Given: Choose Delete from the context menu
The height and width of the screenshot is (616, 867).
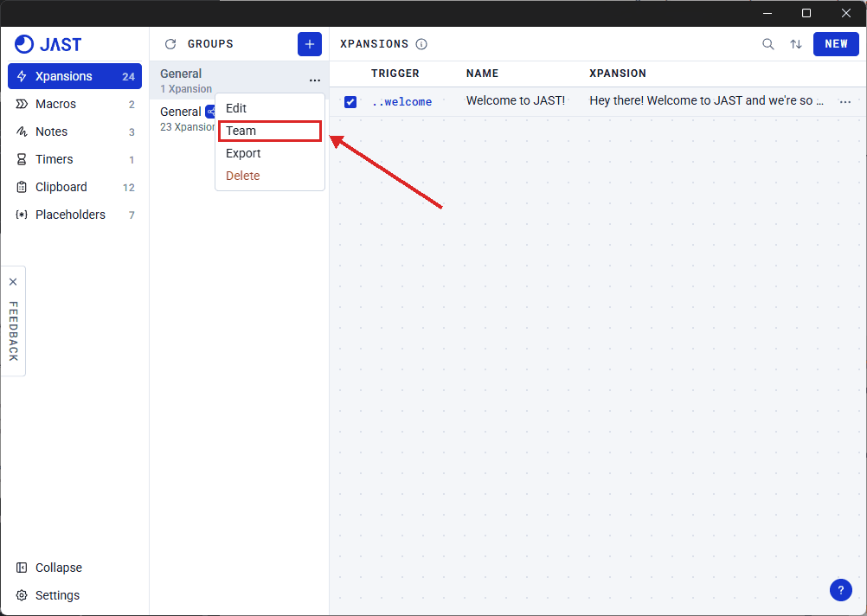Looking at the screenshot, I should pos(269,176).
